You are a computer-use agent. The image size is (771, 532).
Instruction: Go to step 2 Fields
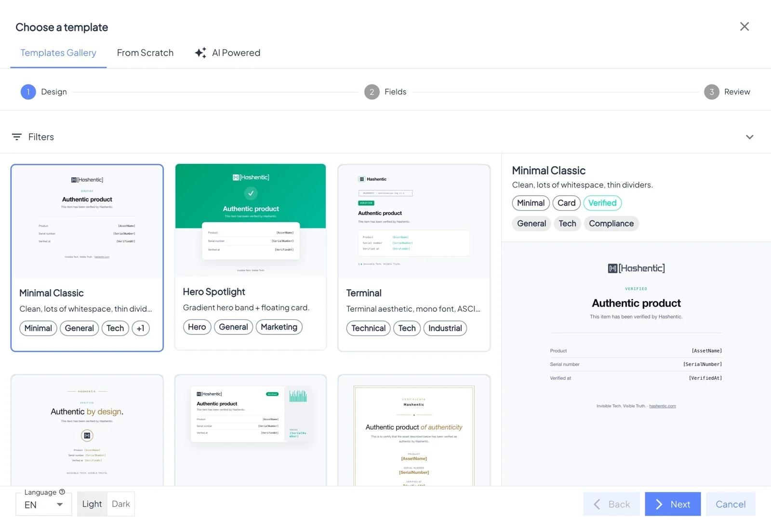point(385,92)
